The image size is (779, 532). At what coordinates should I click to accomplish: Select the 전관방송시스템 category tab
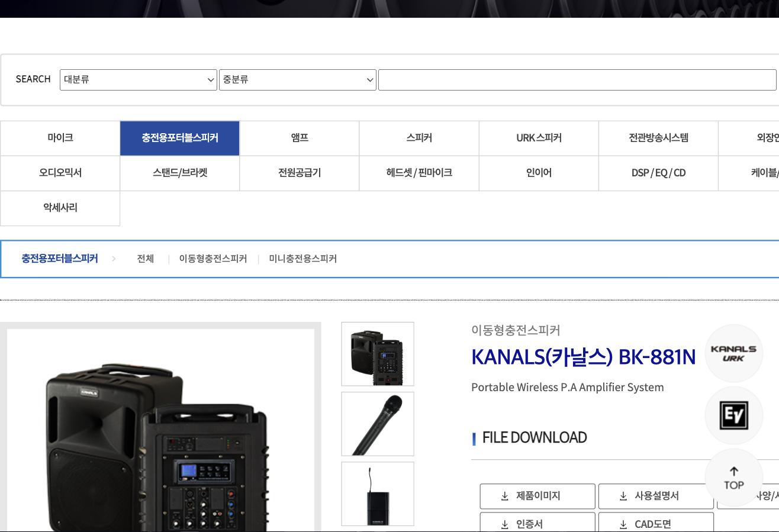pos(658,138)
